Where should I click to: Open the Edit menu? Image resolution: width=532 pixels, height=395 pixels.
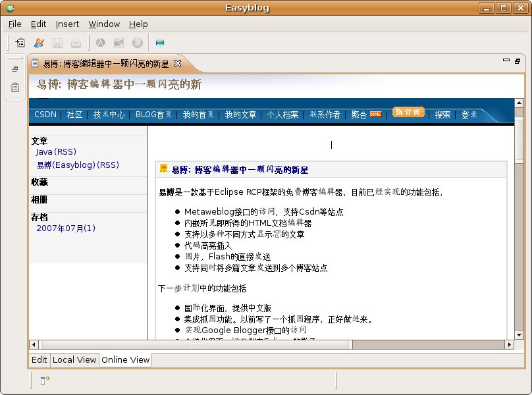pos(38,24)
